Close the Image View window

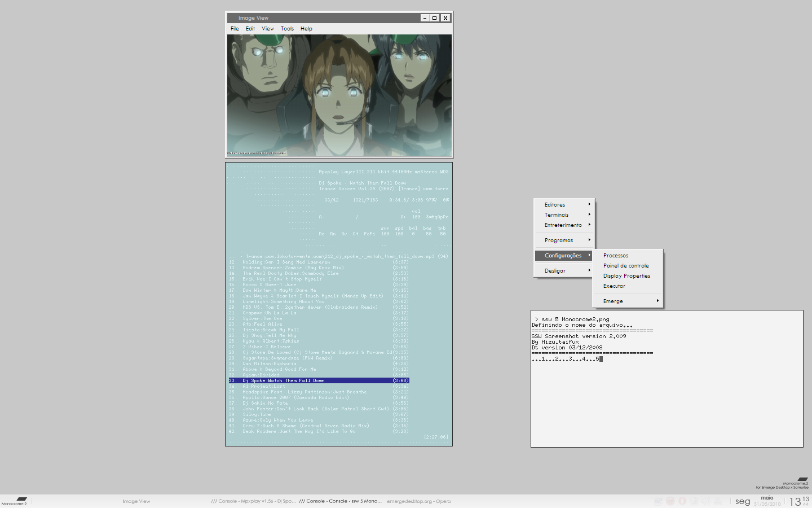(445, 18)
